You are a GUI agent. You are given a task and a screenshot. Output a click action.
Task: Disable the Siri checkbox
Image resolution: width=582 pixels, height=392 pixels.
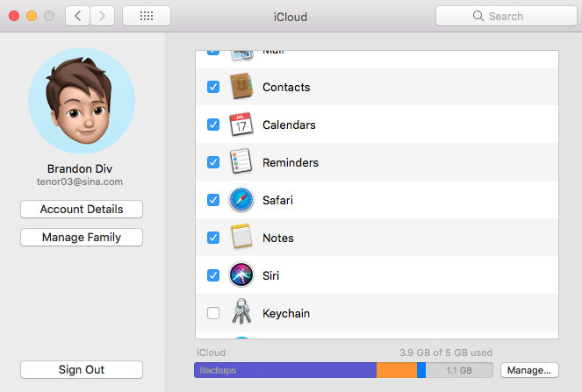tap(213, 275)
